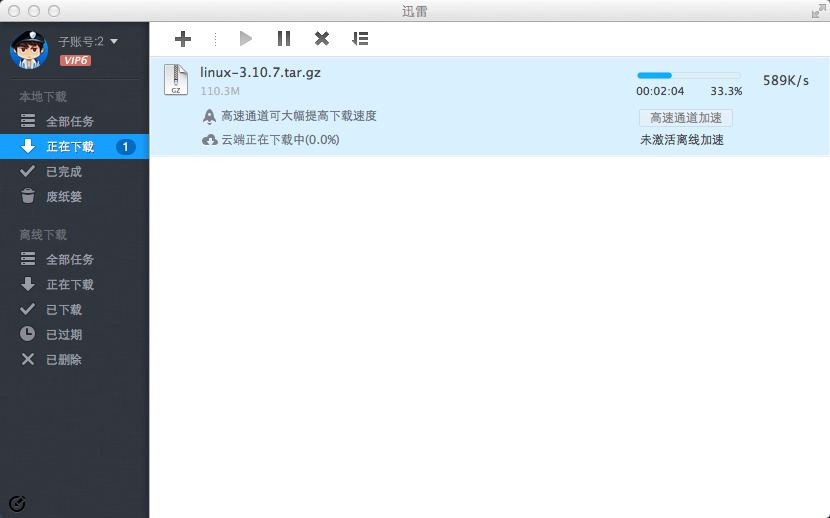Click the GZ file icon

[x=176, y=79]
